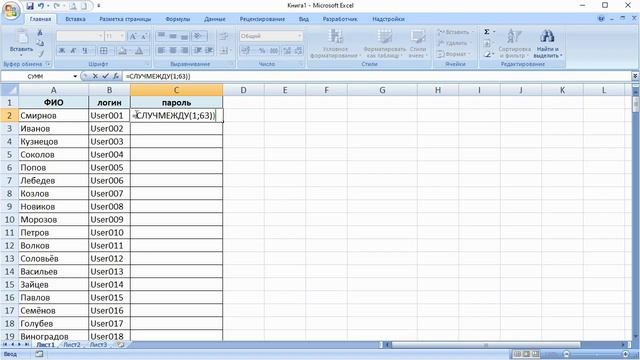This screenshot has height=360, width=640.
Task: Expand the Name Box dropdown showing СУММ
Action: click(75, 76)
